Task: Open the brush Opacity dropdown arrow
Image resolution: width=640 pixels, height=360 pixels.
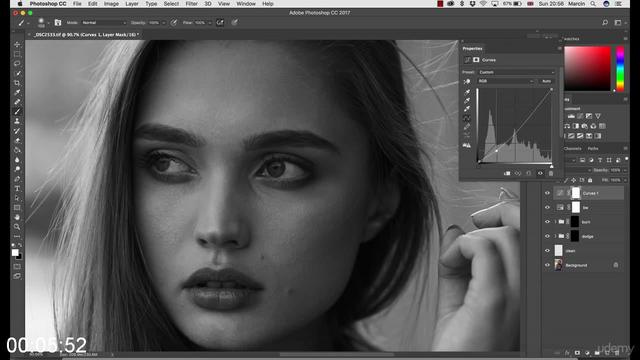Action: tap(164, 23)
